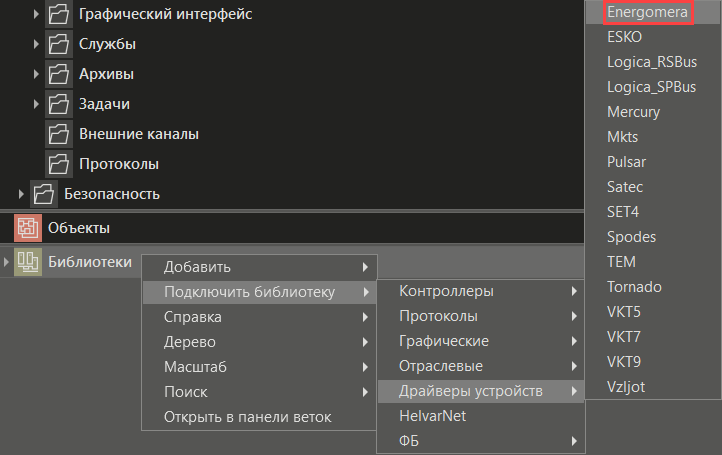
Task: Click the folder icon beside Графический интерфейс
Action: (59, 14)
